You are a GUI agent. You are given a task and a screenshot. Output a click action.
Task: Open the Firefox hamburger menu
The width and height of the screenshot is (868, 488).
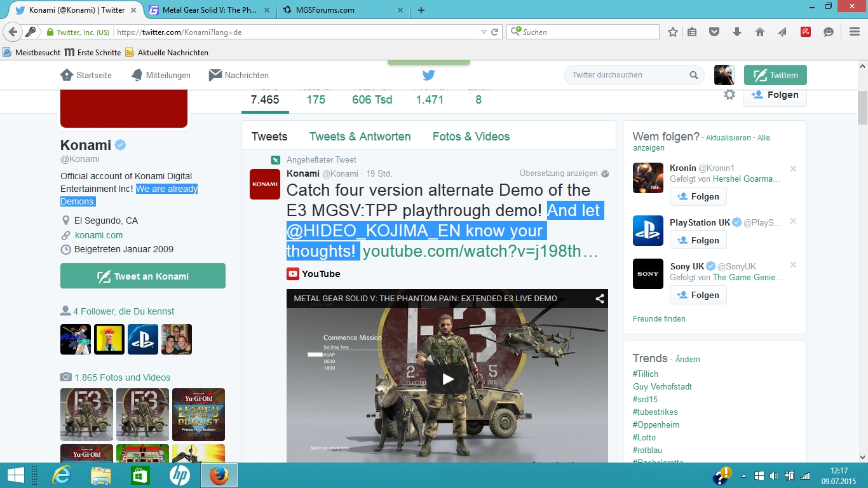tap(855, 32)
